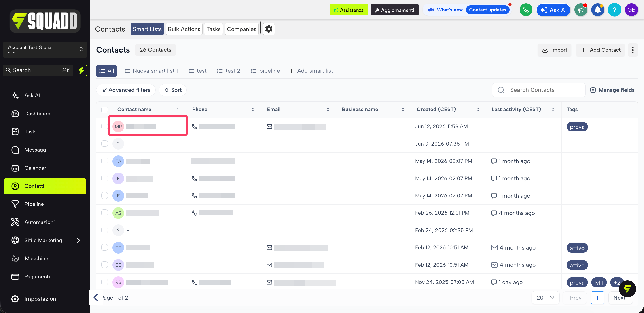Click the Import button

pos(555,50)
